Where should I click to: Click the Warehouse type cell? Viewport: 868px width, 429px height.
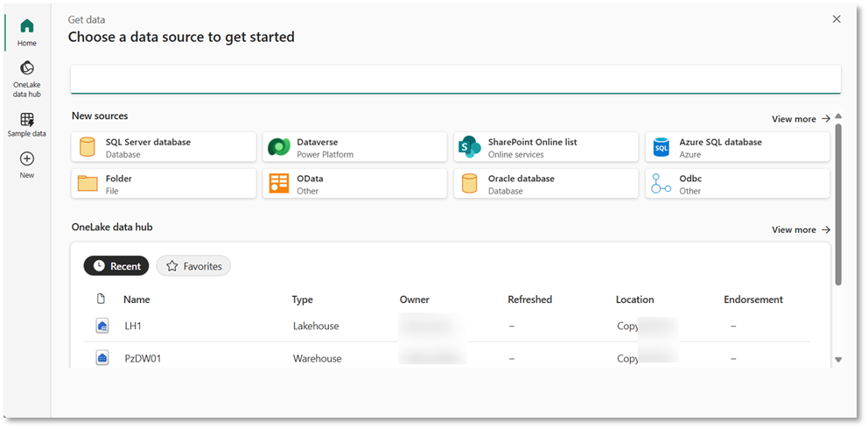(318, 358)
